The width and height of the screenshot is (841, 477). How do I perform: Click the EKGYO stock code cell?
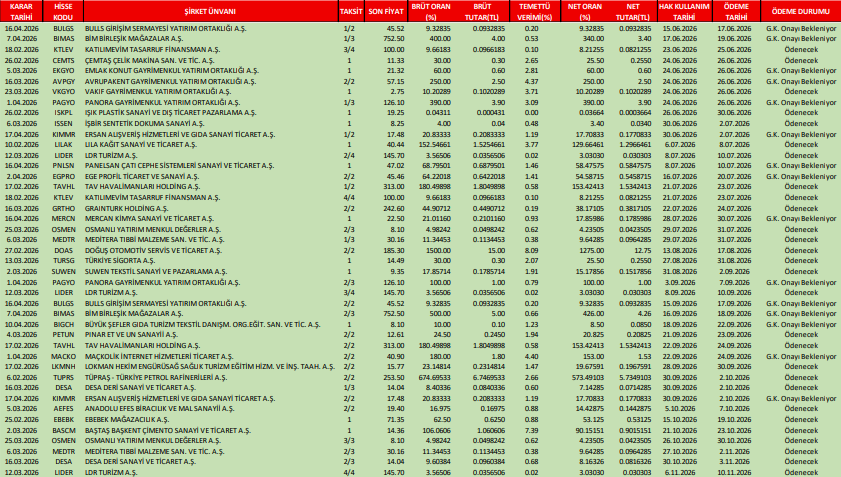pyautogui.click(x=62, y=72)
